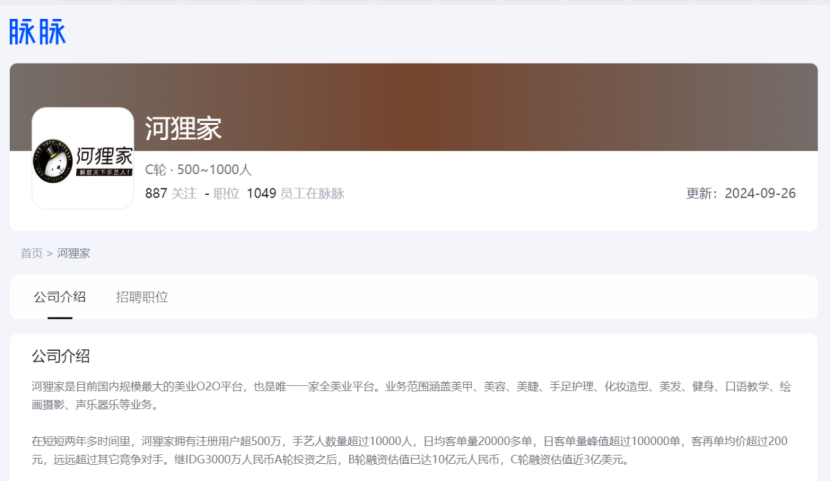Click the paragraph starting 河狸家是目前国内规模最大

pyautogui.click(x=411, y=395)
